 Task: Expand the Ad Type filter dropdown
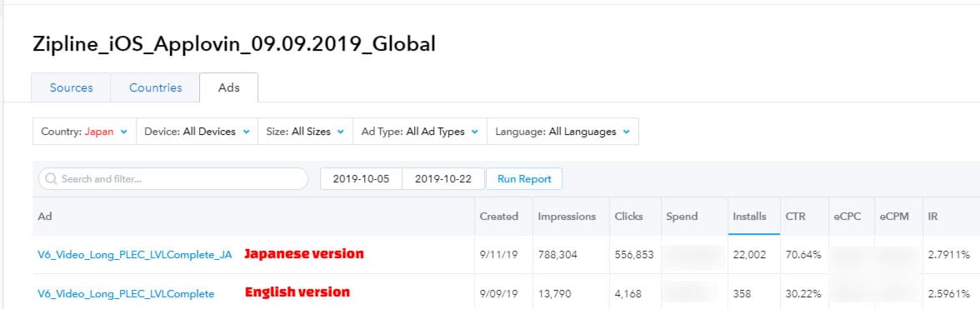pyautogui.click(x=420, y=132)
